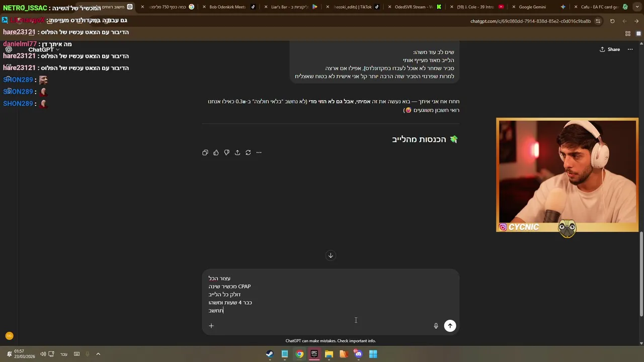Open the Notepad app on the taskbar
Screen dimensions: 644x362
(x=285, y=354)
